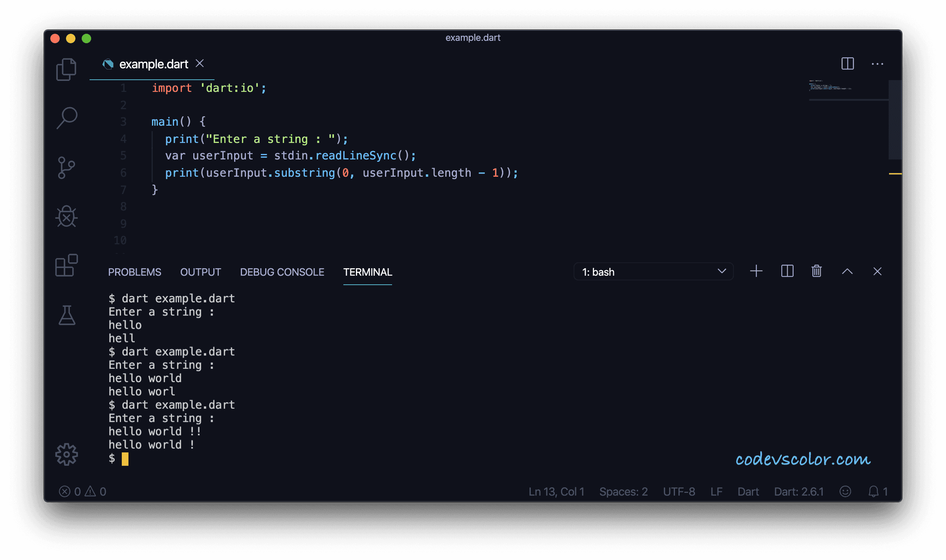This screenshot has height=560, width=946.
Task: Switch to the PROBLEMS tab
Action: (134, 272)
